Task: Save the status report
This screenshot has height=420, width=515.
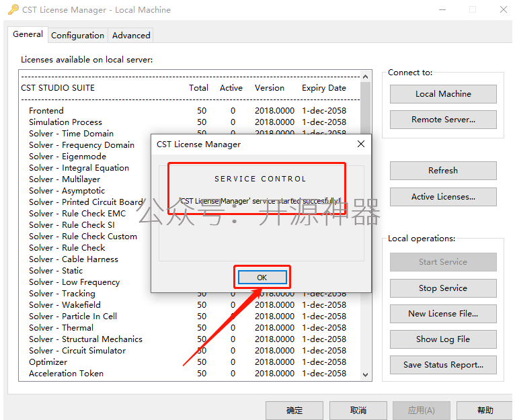Action: click(x=443, y=365)
